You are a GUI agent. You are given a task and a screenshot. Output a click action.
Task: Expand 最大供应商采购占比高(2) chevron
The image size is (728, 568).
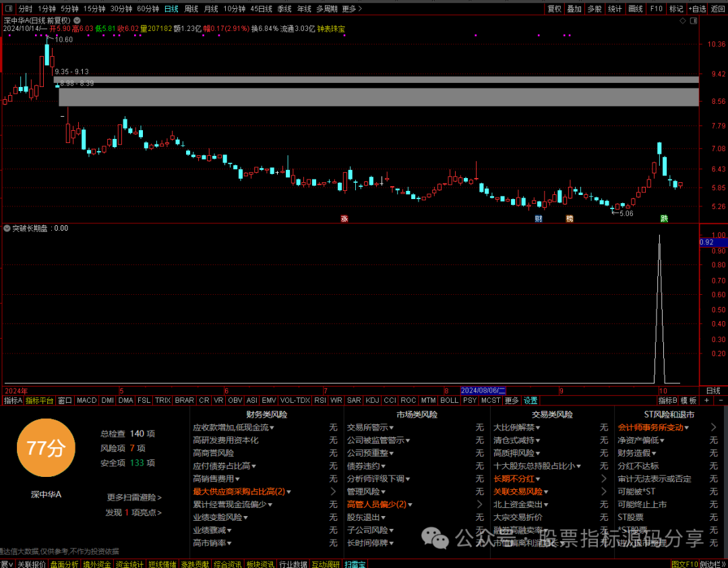pos(333,491)
